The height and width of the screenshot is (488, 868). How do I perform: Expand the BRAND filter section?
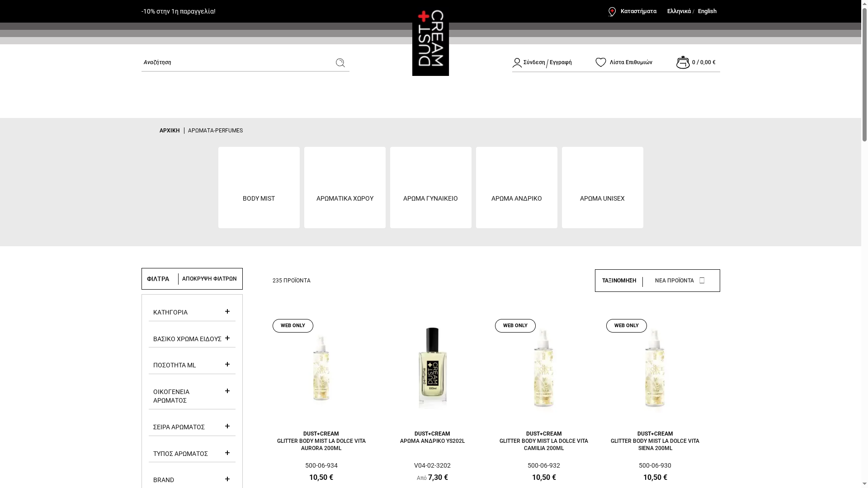(227, 479)
